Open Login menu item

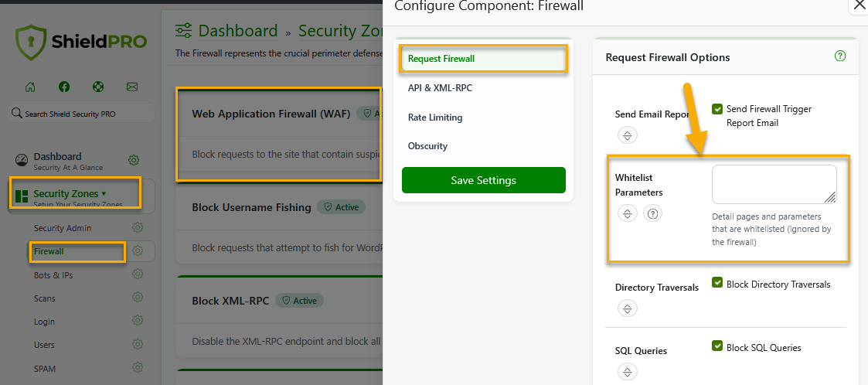(x=44, y=322)
